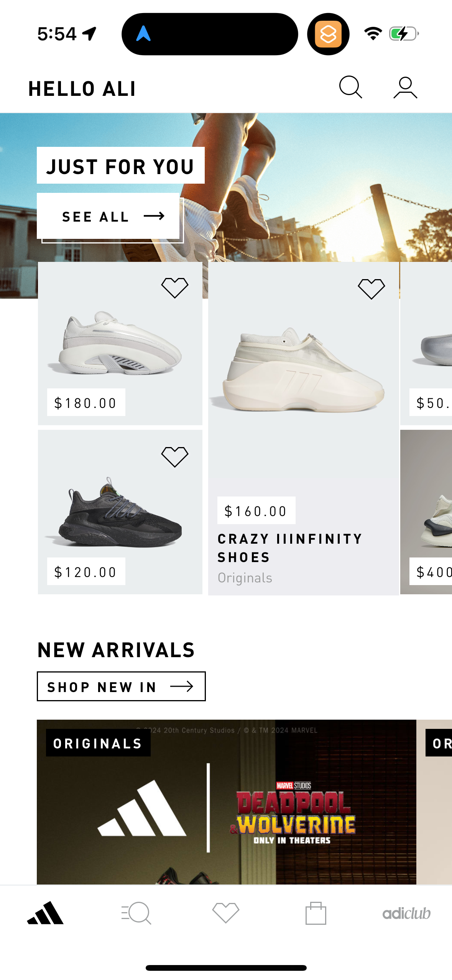Favorite the $180.00 white sneaker with the heart

click(x=175, y=286)
